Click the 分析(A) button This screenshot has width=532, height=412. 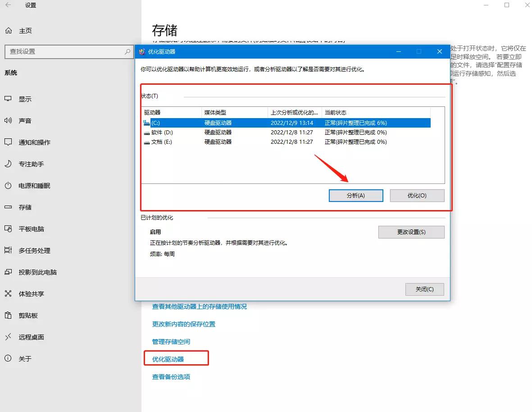pyautogui.click(x=356, y=195)
